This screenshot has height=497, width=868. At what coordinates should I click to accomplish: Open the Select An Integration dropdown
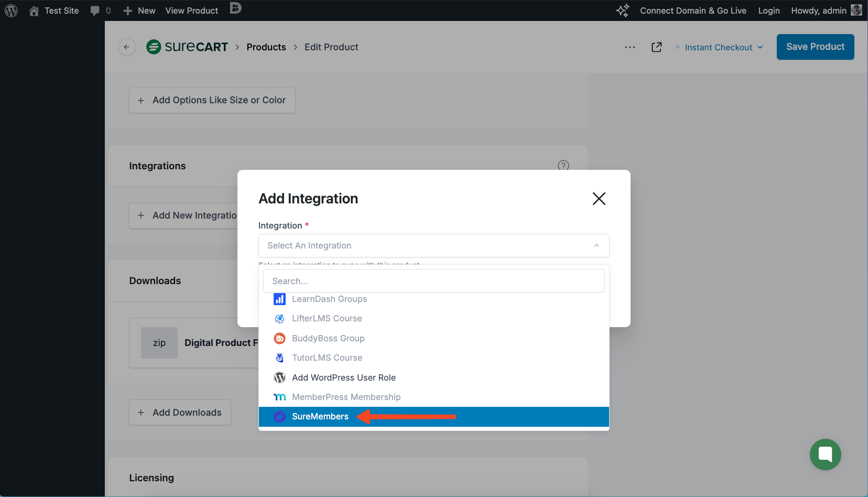pyautogui.click(x=434, y=245)
